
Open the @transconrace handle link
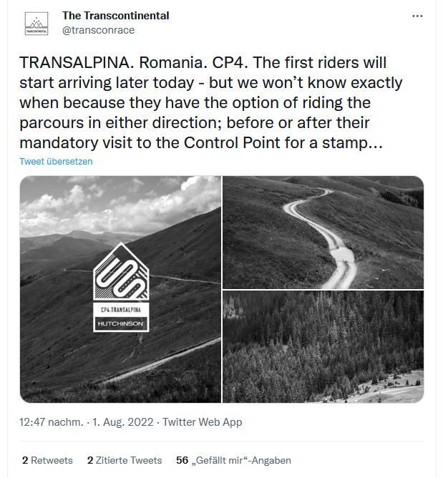98,30
